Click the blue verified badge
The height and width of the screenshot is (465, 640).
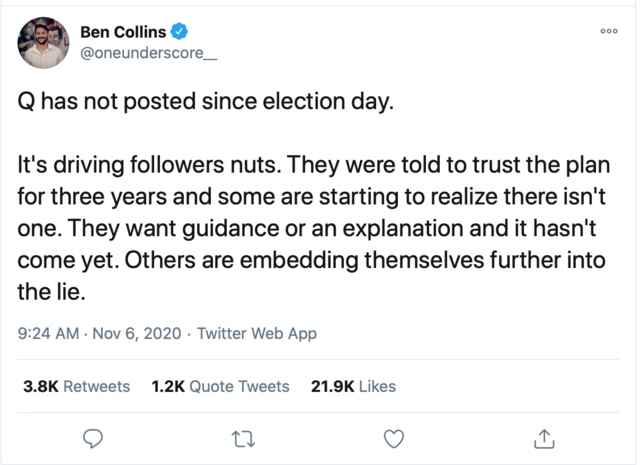[180, 31]
